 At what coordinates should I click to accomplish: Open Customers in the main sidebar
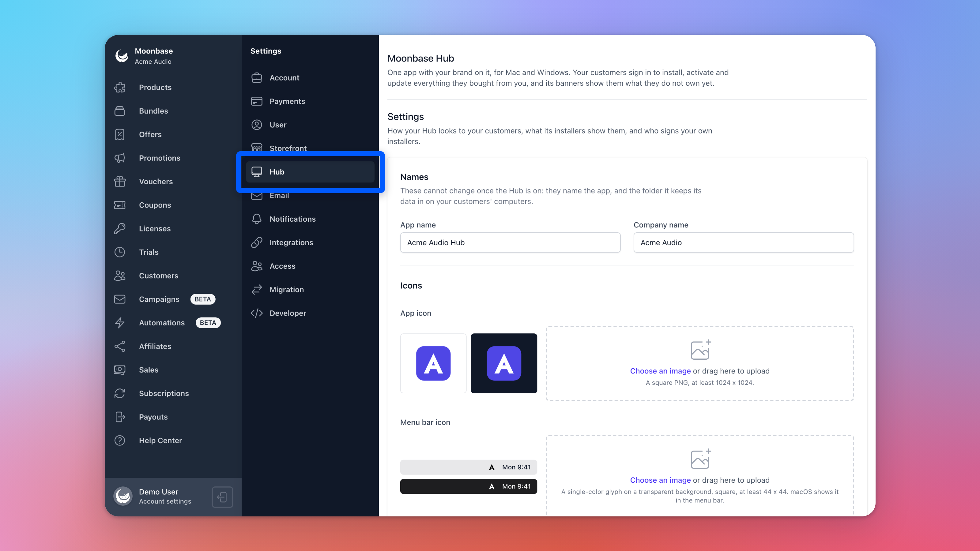point(173,276)
